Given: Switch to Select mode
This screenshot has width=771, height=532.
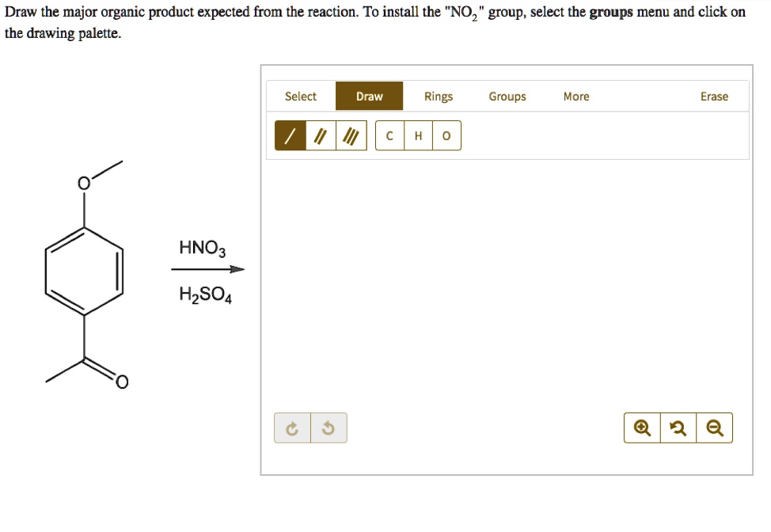Looking at the screenshot, I should point(300,96).
